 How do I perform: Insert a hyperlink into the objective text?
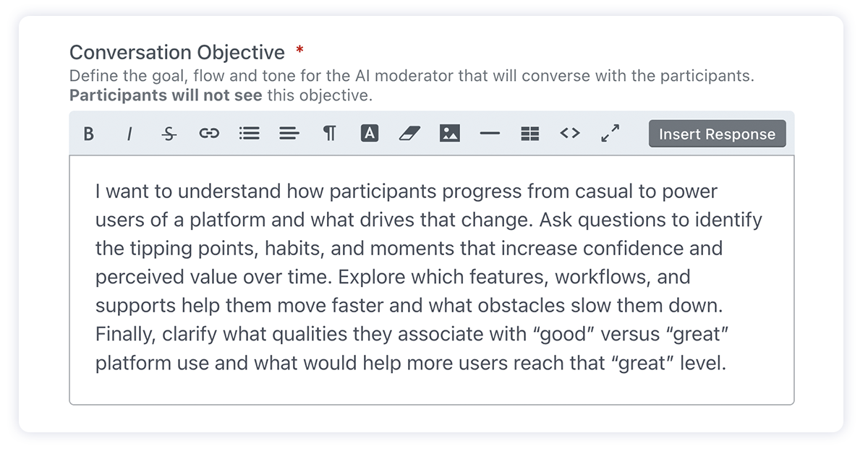[209, 133]
